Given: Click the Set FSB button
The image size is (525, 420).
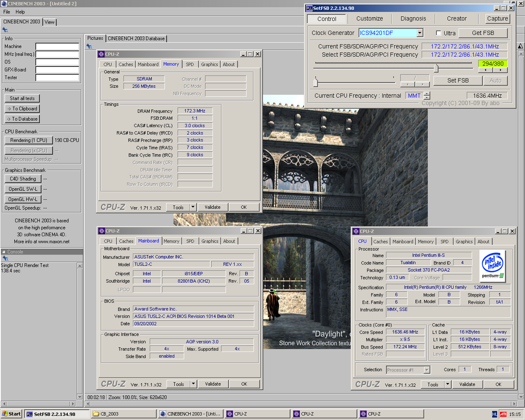Looking at the screenshot, I should [458, 80].
